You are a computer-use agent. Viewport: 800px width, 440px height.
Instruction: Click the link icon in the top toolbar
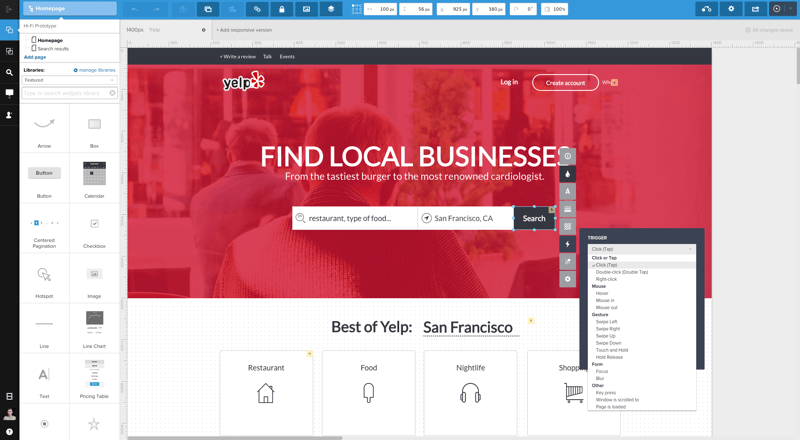[257, 9]
